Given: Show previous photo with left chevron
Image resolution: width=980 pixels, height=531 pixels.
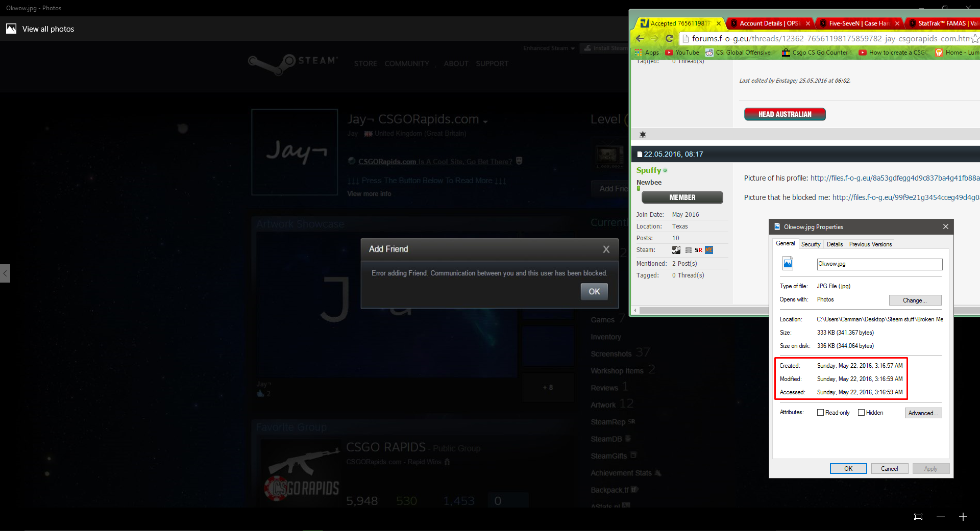Looking at the screenshot, I should [5, 273].
